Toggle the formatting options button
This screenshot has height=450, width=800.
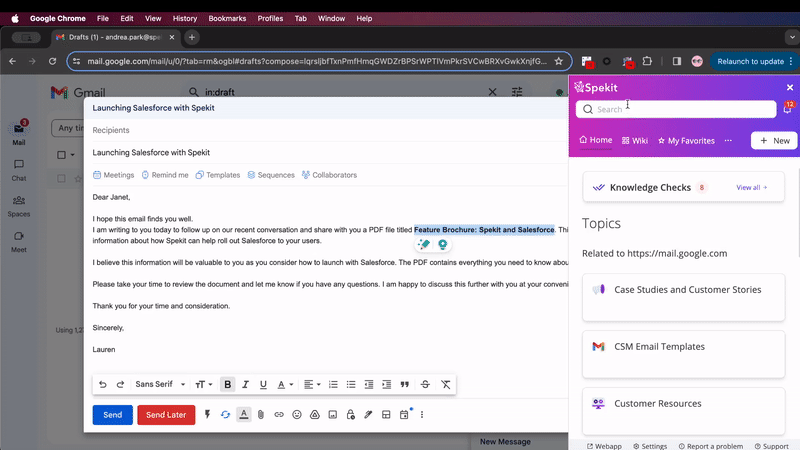tap(244, 415)
